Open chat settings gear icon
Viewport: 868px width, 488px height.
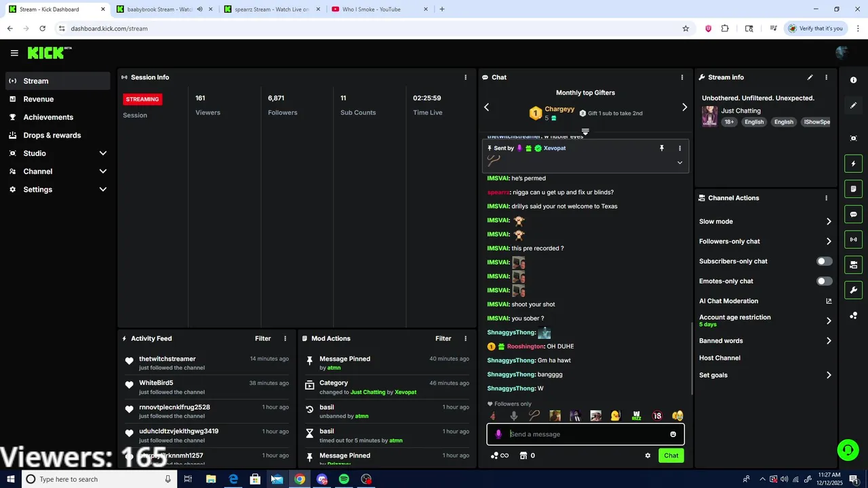coord(648,455)
